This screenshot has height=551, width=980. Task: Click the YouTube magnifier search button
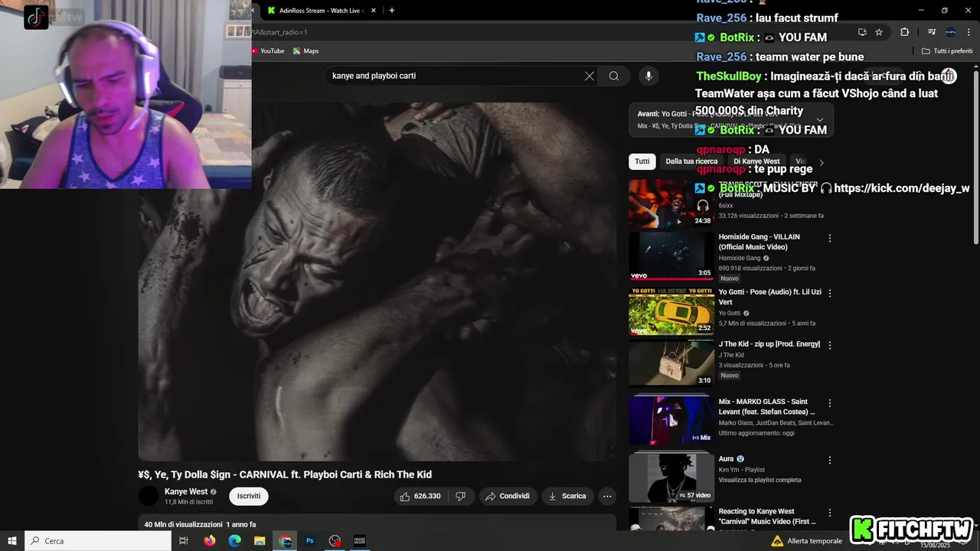[x=613, y=76]
